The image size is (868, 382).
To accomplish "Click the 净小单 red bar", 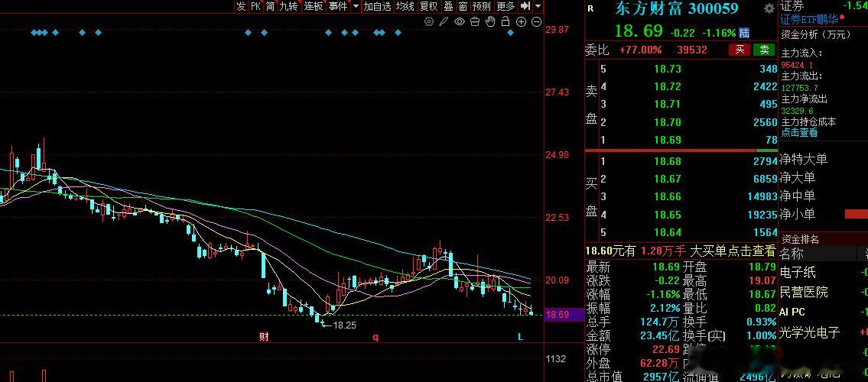I will [856, 214].
